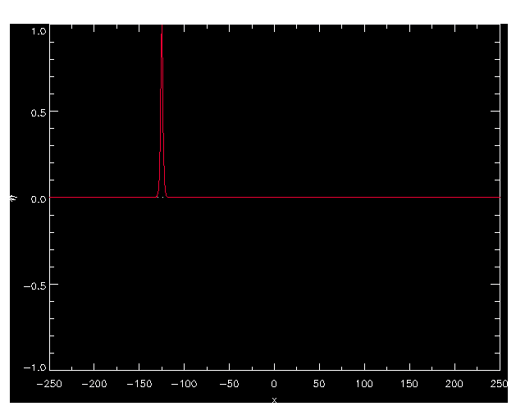The height and width of the screenshot is (420, 516).
Task: Click the x-axis tick label -250
Action: 51,385
